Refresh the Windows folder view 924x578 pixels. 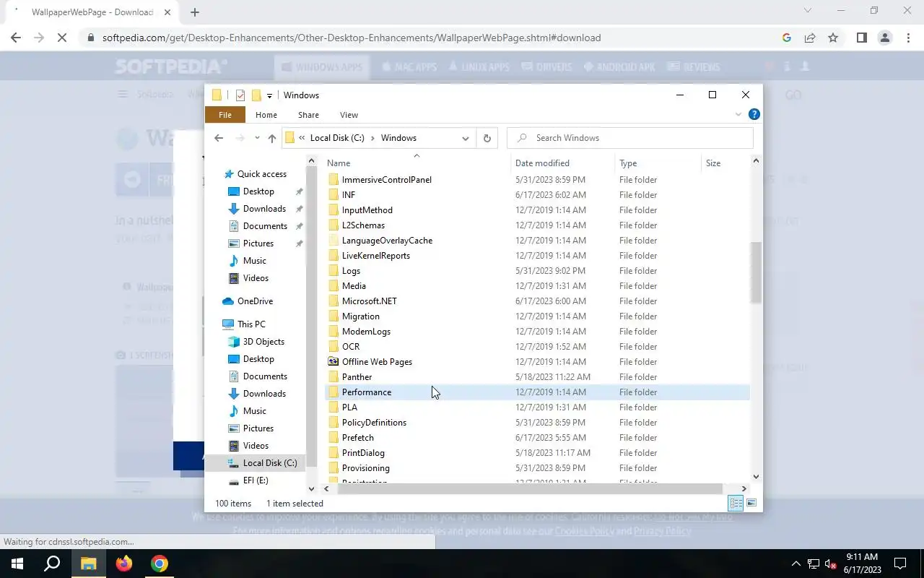point(487,138)
